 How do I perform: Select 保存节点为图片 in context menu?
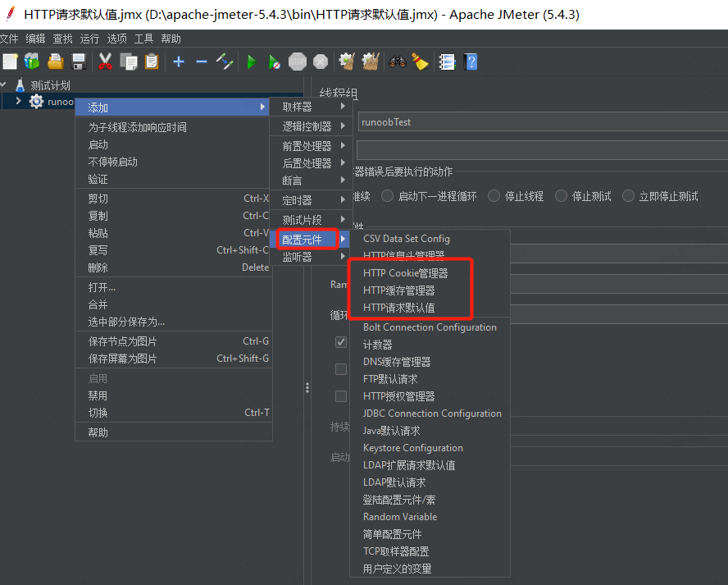(x=174, y=341)
